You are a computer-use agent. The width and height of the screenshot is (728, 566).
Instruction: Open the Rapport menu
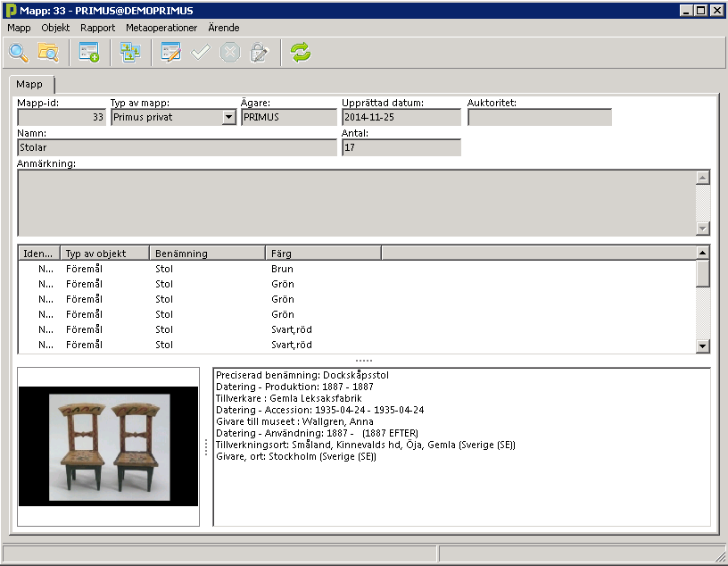98,28
